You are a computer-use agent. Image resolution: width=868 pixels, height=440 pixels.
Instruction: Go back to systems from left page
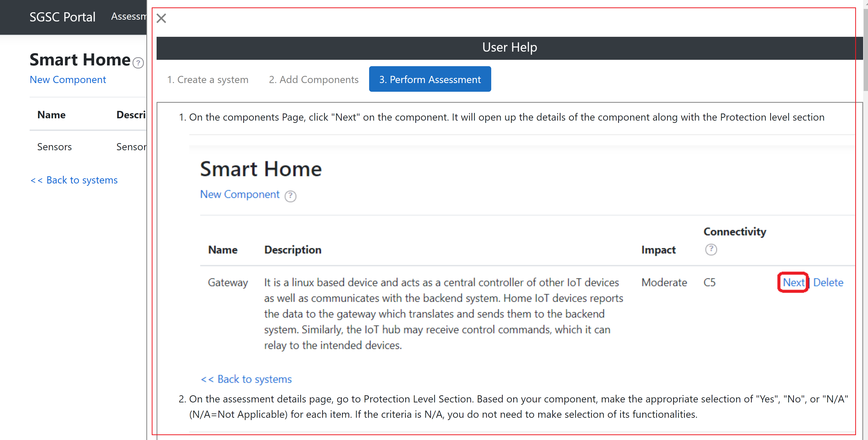pos(74,180)
